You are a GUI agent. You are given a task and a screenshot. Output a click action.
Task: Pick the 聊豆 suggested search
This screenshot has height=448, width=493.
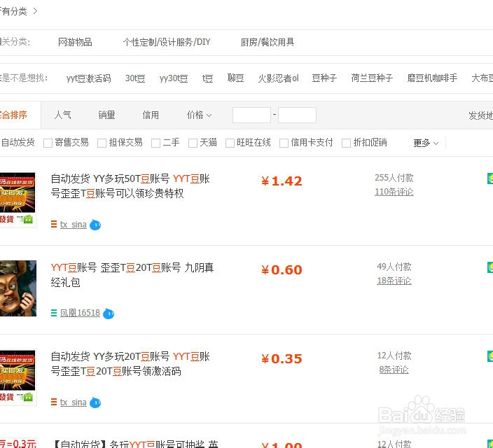click(x=236, y=78)
